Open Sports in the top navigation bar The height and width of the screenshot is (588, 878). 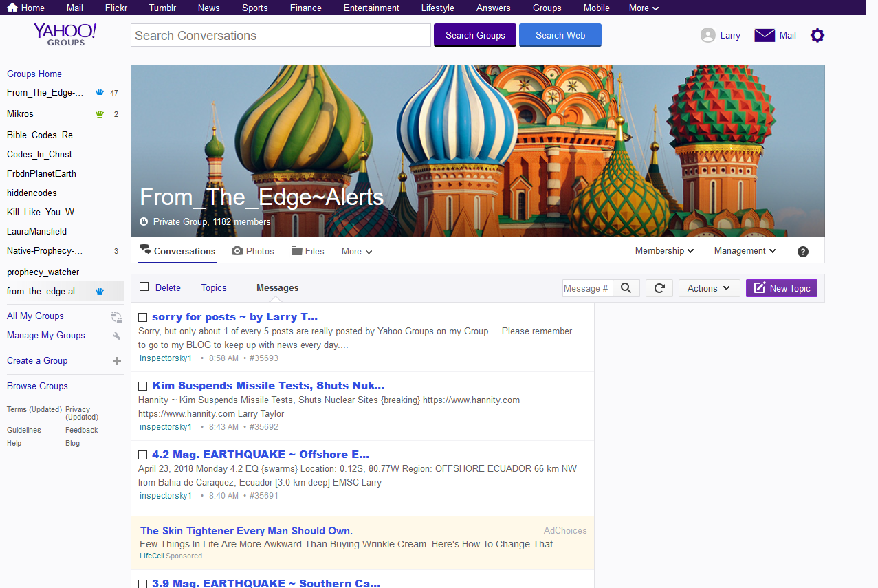tap(255, 8)
